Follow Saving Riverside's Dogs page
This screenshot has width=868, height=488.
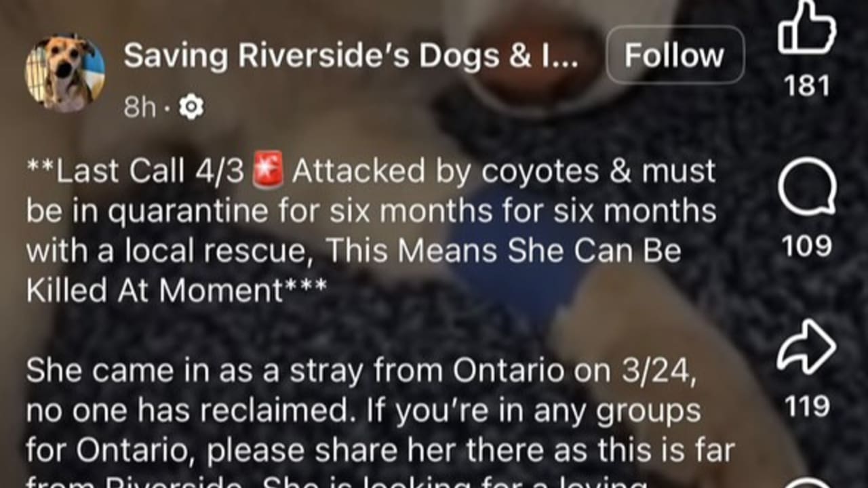pos(675,55)
